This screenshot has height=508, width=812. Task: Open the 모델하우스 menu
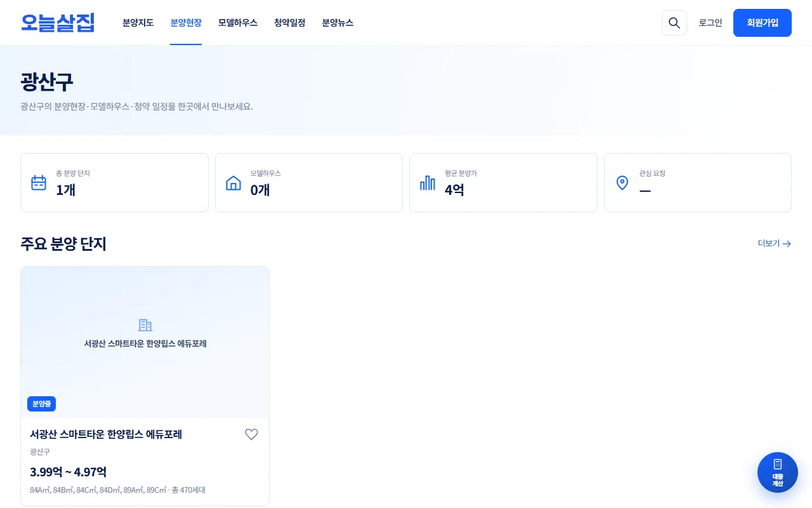pos(238,23)
